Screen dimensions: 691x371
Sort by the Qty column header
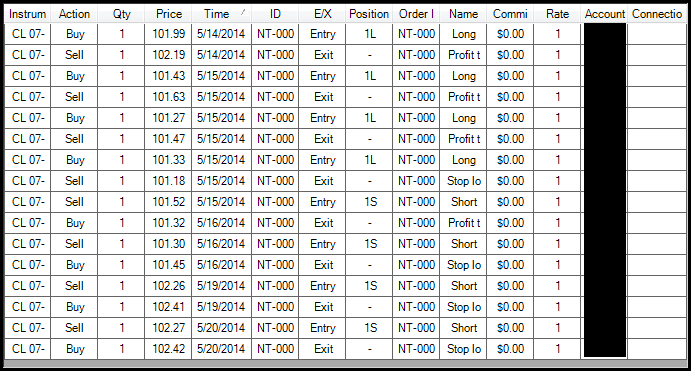[121, 14]
